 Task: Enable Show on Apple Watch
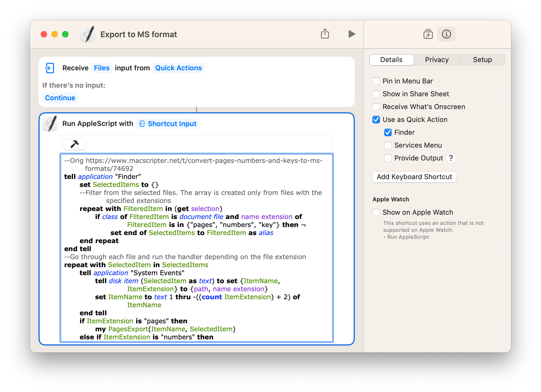click(376, 212)
